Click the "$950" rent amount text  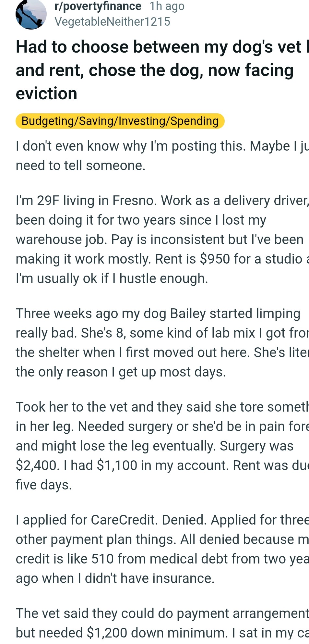point(215,259)
